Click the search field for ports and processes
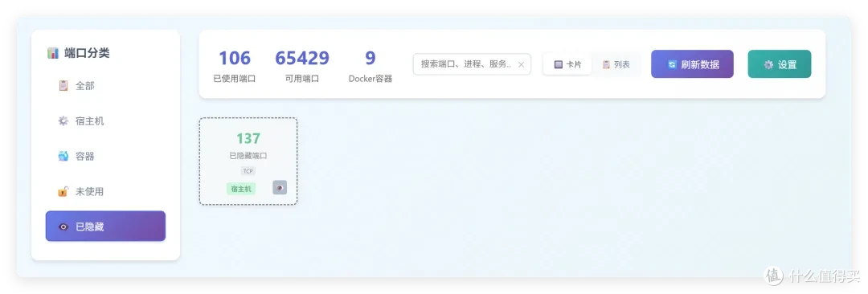The image size is (868, 294). coord(472,64)
